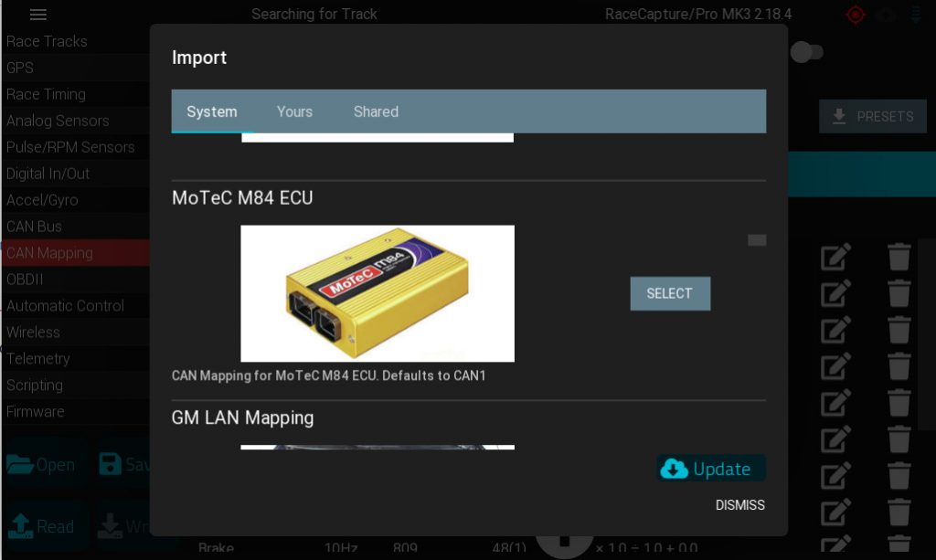The image size is (936, 560).
Task: Click the 'Import' dialog title
Action: 199,58
